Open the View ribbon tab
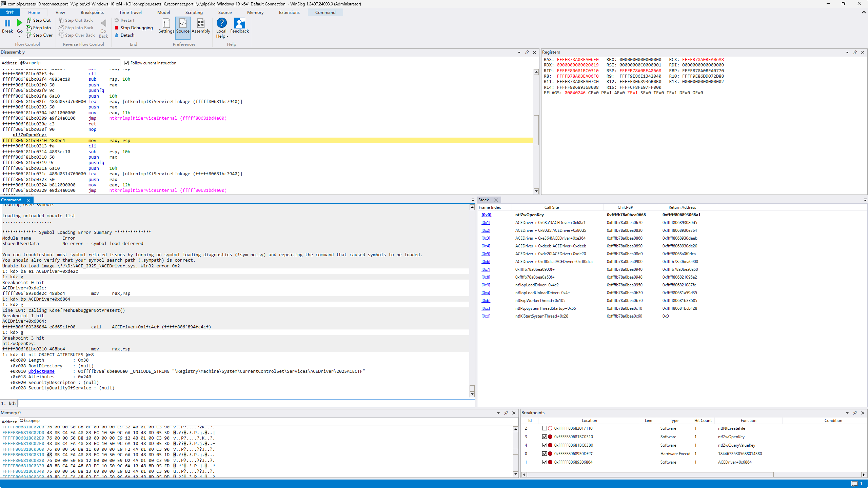This screenshot has height=488, width=868. (60, 13)
